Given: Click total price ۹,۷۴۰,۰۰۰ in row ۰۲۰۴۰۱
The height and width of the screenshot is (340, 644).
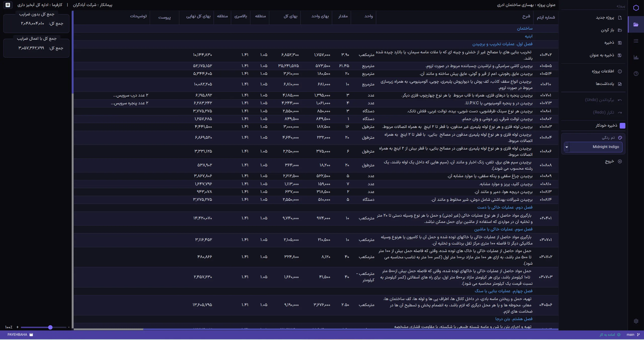Looking at the screenshot, I should tap(291, 218).
